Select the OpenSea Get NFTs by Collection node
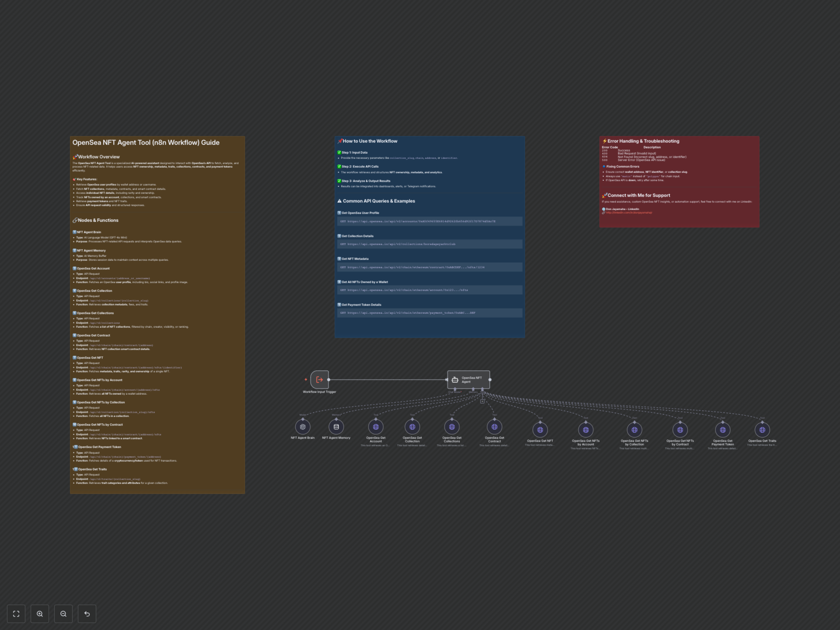840x630 pixels. click(x=635, y=430)
